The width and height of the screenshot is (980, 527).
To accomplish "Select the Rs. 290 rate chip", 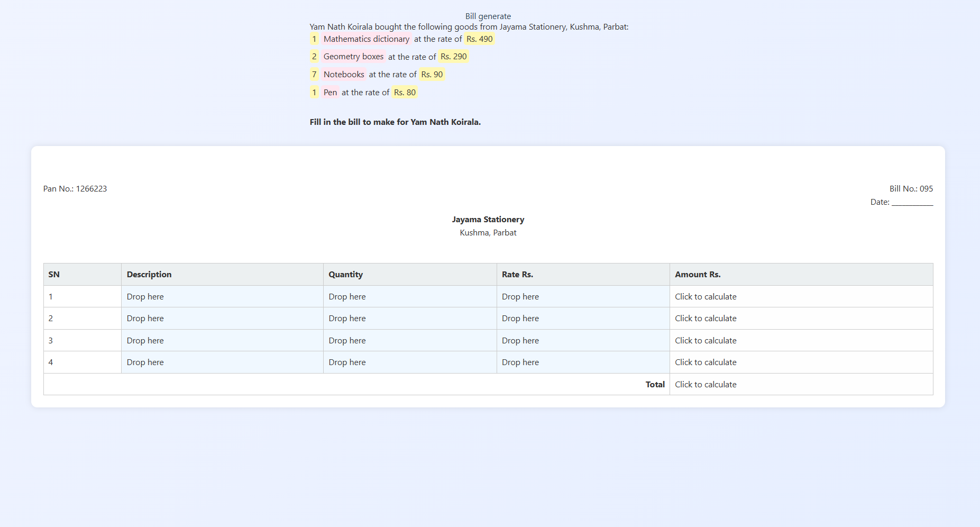I will pos(453,57).
